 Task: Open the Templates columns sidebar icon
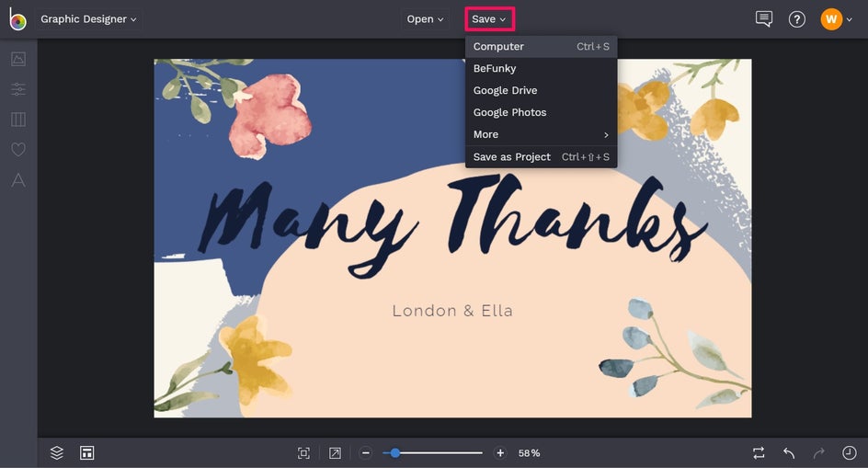click(x=18, y=120)
